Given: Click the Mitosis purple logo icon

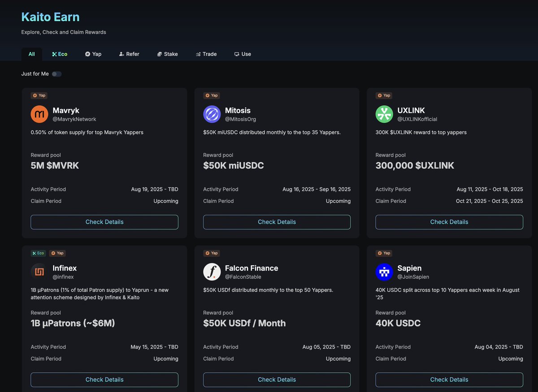Looking at the screenshot, I should [x=212, y=114].
